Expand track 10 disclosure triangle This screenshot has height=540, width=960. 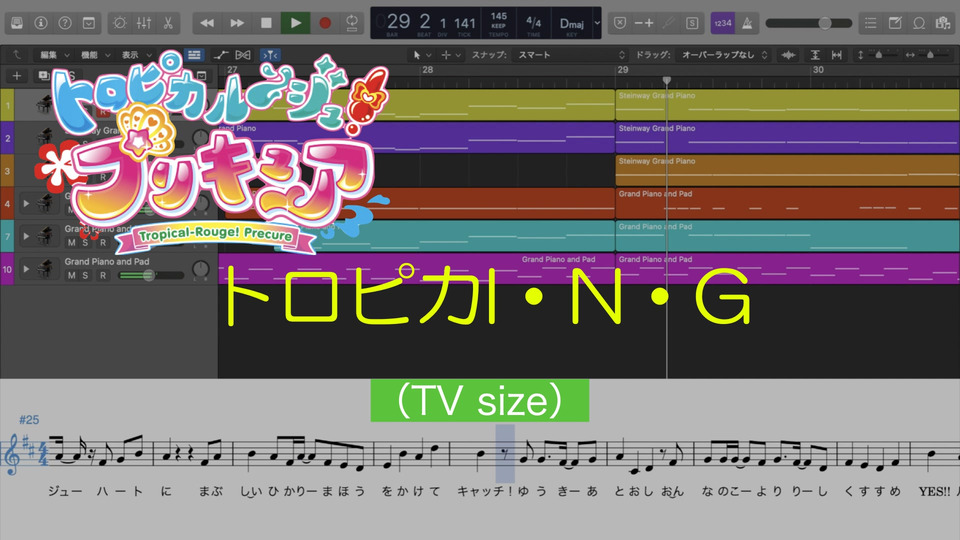pos(26,269)
